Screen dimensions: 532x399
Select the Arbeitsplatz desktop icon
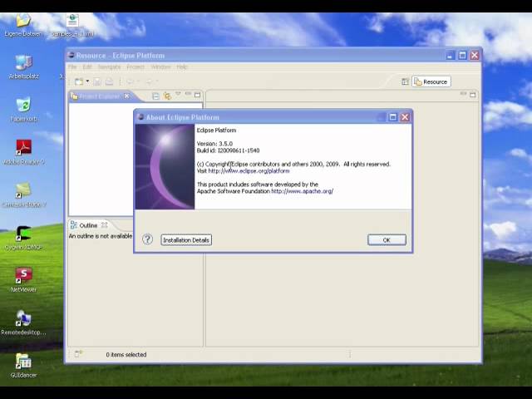(x=24, y=66)
